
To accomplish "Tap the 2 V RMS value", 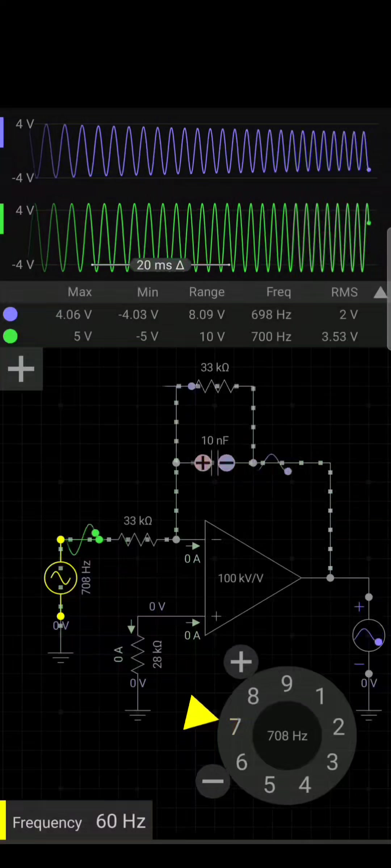I will [x=348, y=314].
